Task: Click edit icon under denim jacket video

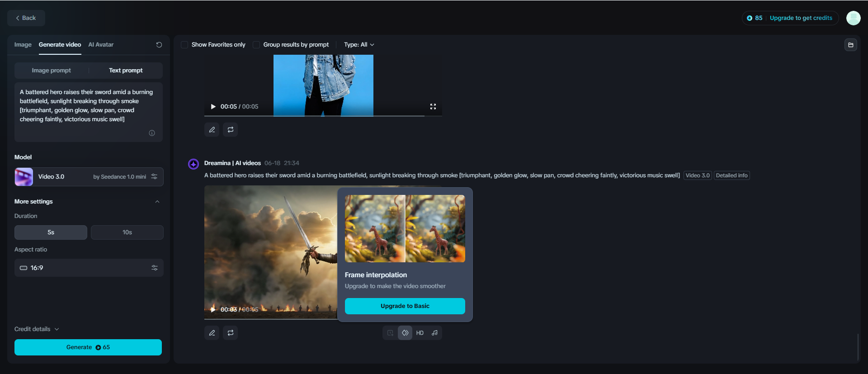Action: pyautogui.click(x=212, y=130)
